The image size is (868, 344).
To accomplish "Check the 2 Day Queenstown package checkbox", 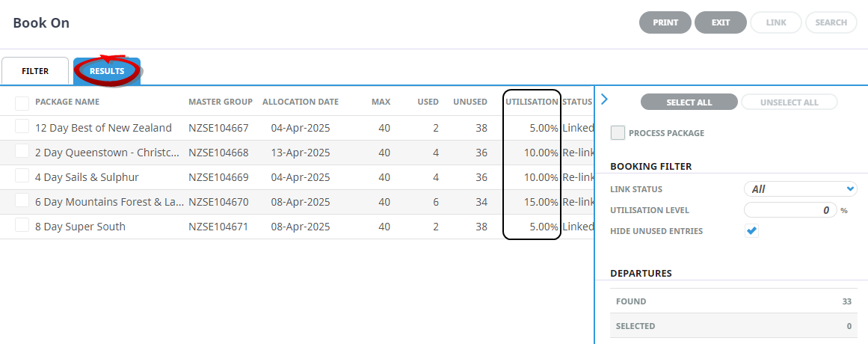I will tap(22, 151).
